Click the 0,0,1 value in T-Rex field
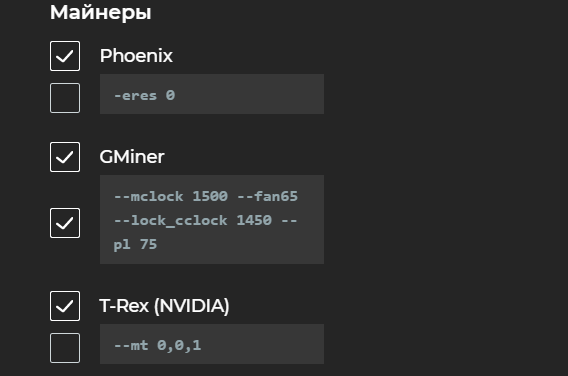The height and width of the screenshot is (376, 568). click(x=179, y=345)
